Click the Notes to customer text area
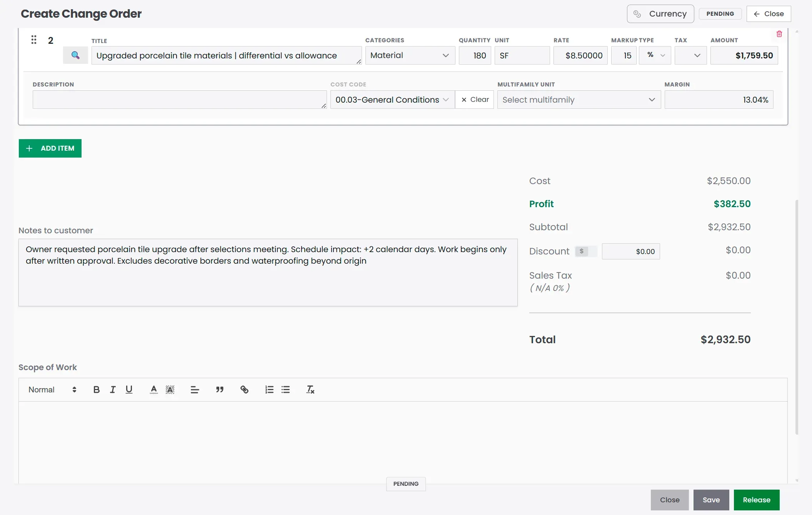812x515 pixels. point(268,272)
